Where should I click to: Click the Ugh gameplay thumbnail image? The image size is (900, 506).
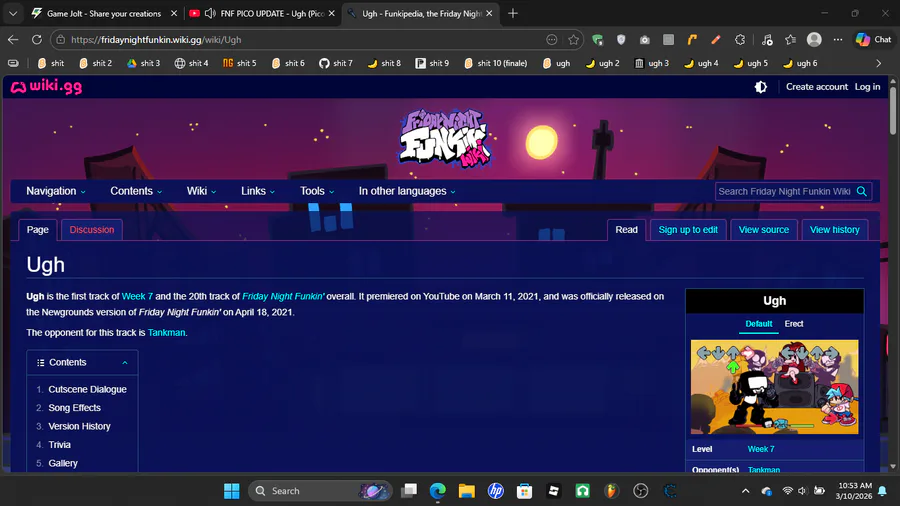click(774, 387)
